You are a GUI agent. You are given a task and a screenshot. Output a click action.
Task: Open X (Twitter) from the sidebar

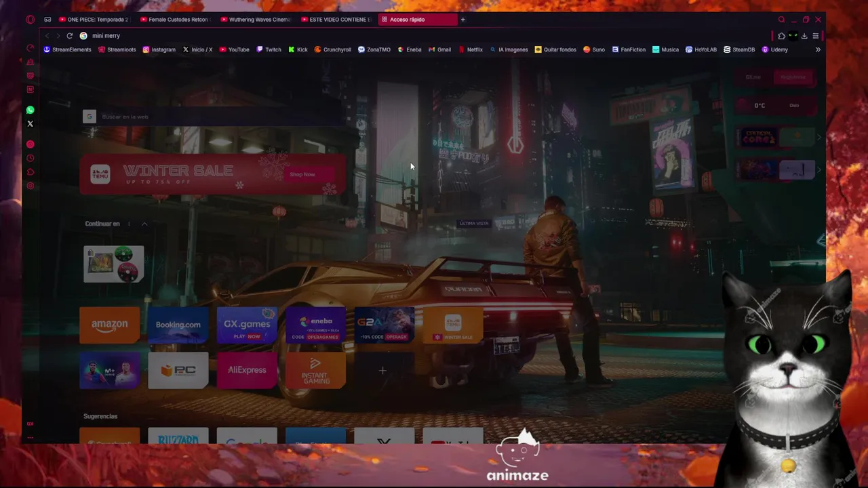[30, 124]
